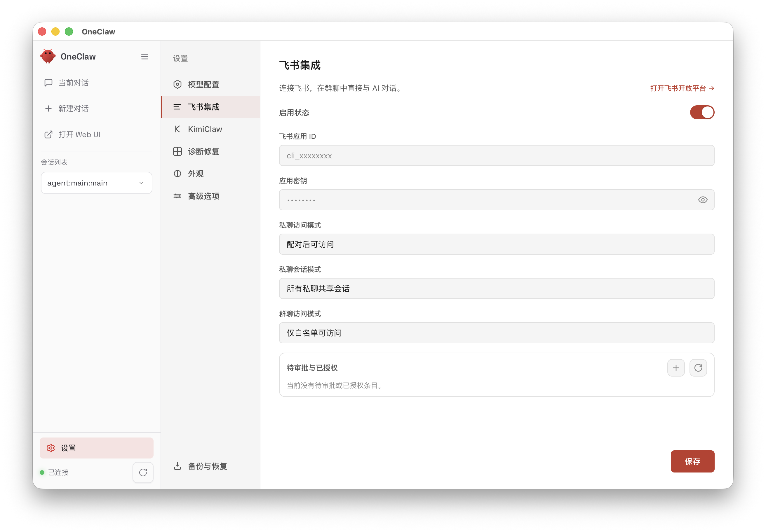The width and height of the screenshot is (766, 532).
Task: Click the refresh icon next to 已连接
Action: (x=143, y=472)
